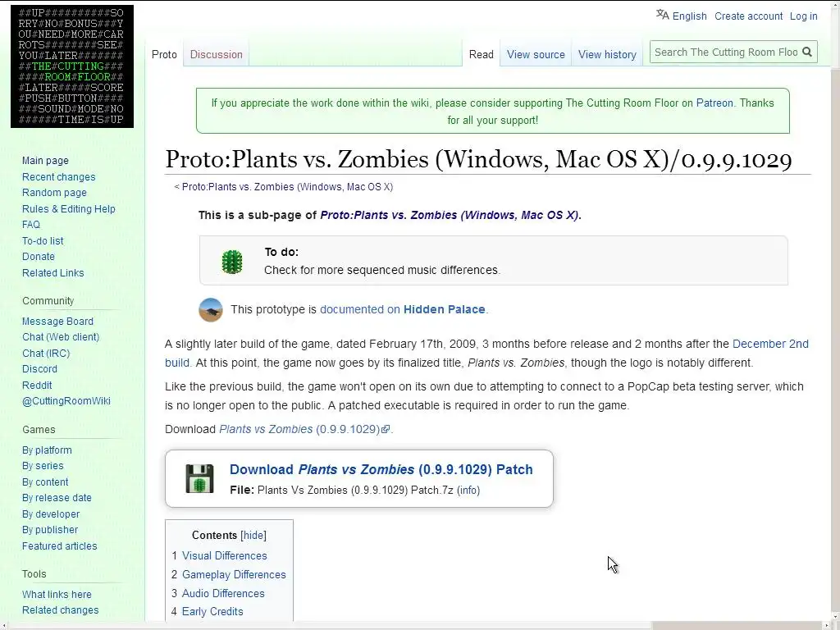The width and height of the screenshot is (840, 630).
Task: Switch to the Discussion tab
Action: point(217,55)
